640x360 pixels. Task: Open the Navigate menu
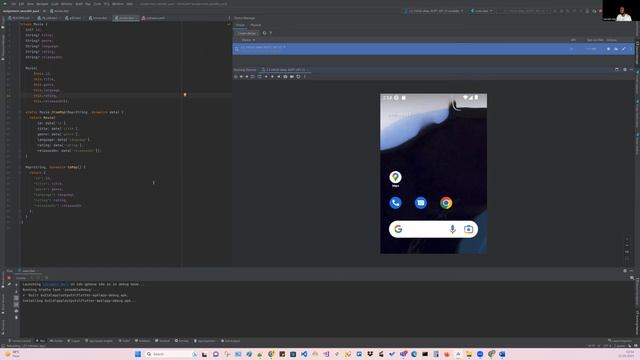pyautogui.click(x=42, y=4)
